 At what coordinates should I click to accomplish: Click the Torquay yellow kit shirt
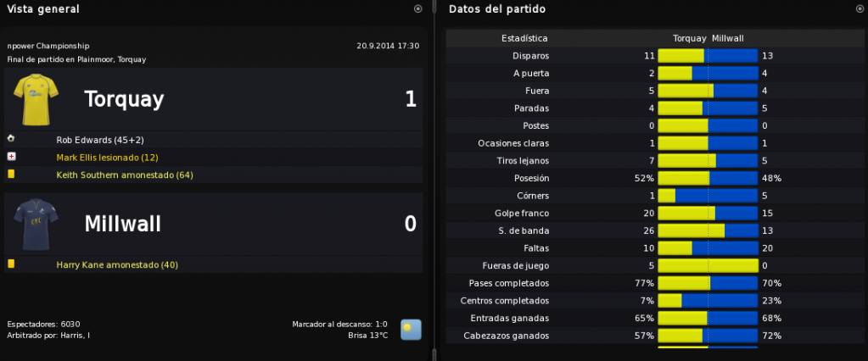click(36, 99)
